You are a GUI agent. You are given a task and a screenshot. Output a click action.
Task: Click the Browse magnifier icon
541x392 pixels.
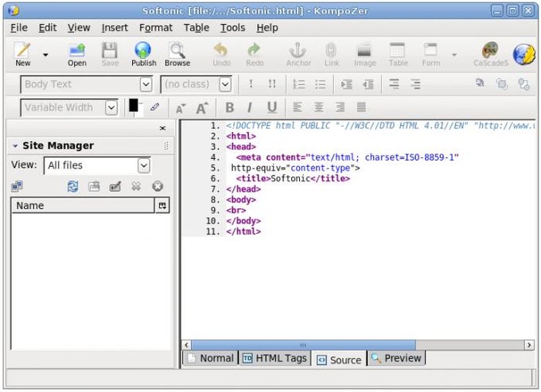(x=177, y=50)
